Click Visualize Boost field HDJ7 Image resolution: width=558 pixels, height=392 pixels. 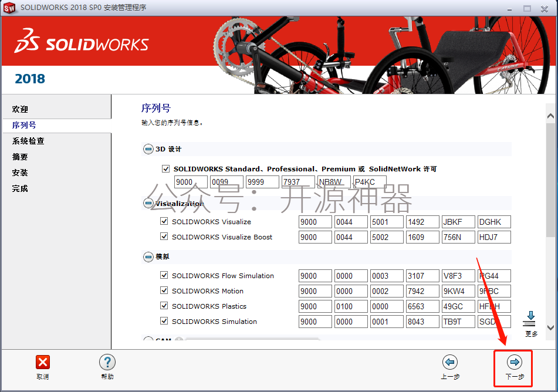[494, 237]
